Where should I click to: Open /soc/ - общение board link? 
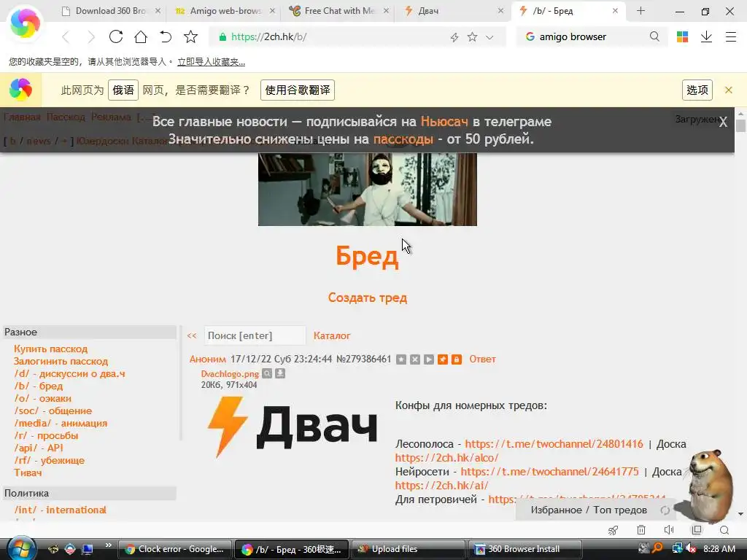click(x=53, y=411)
